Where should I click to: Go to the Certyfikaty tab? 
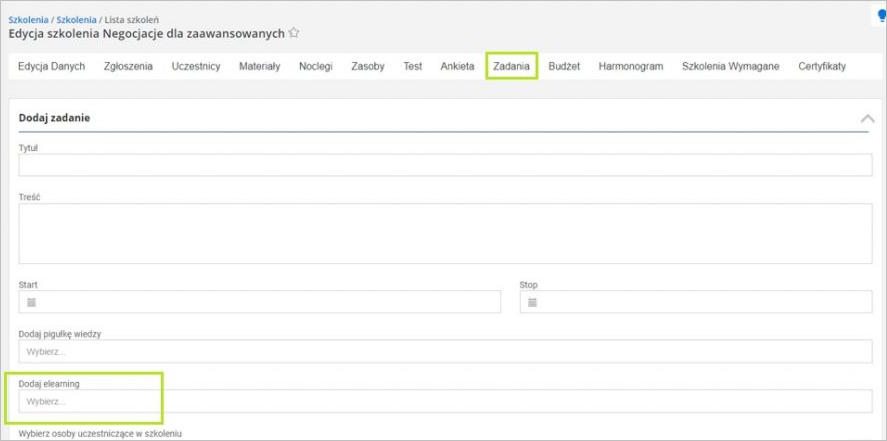pos(822,66)
